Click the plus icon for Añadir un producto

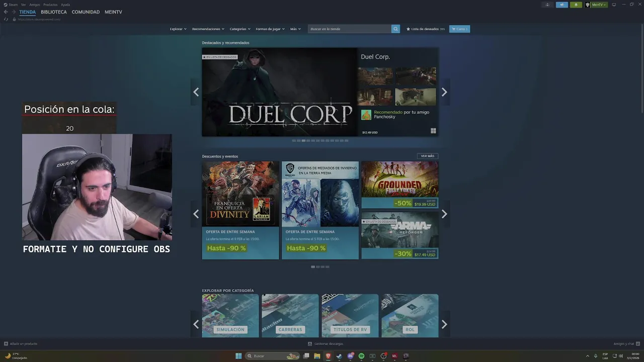tap(6, 344)
